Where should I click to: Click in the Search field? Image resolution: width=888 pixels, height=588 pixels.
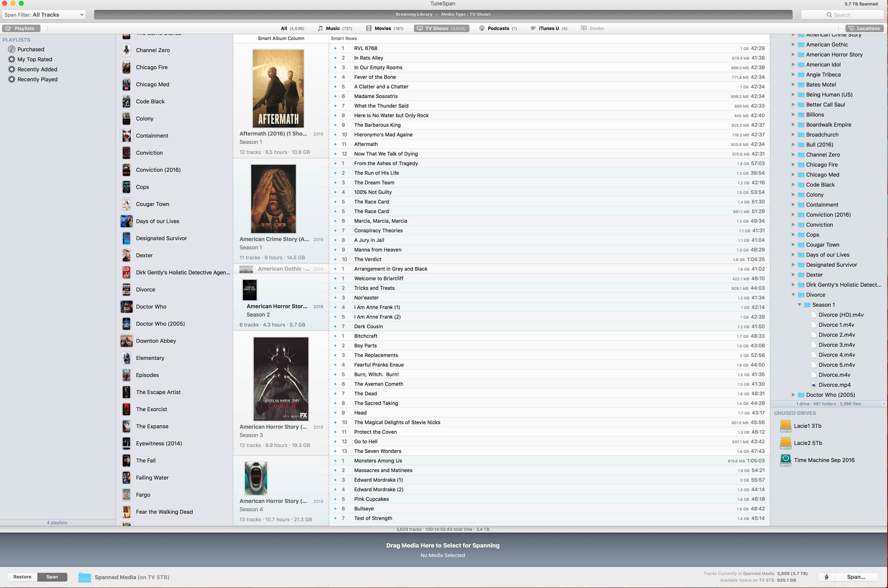842,15
